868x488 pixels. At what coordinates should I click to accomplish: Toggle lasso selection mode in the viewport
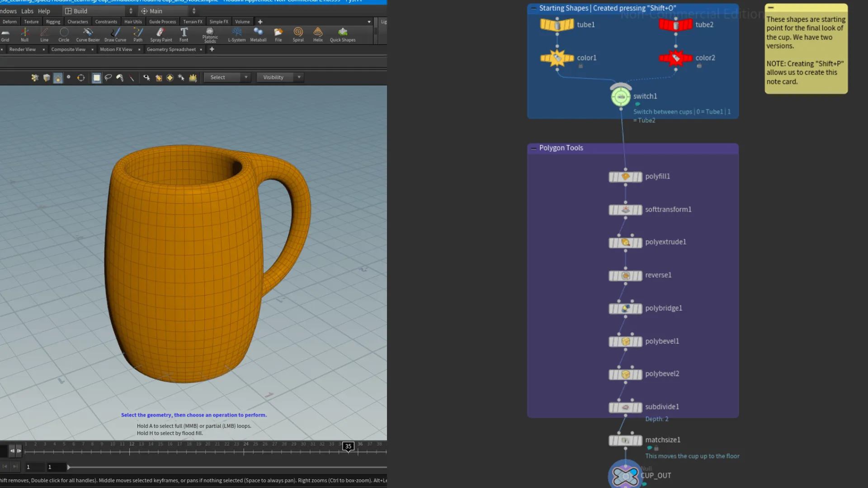[108, 77]
